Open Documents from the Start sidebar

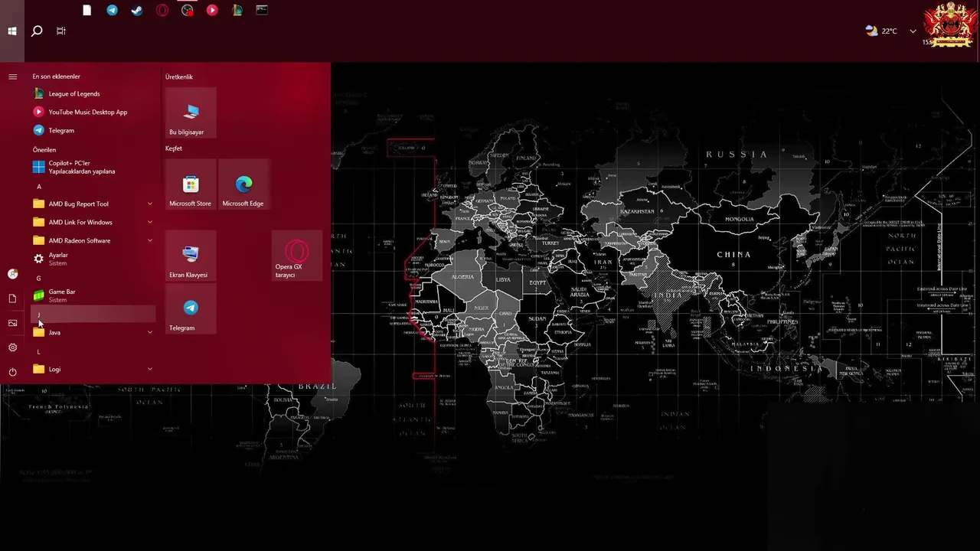click(x=12, y=298)
